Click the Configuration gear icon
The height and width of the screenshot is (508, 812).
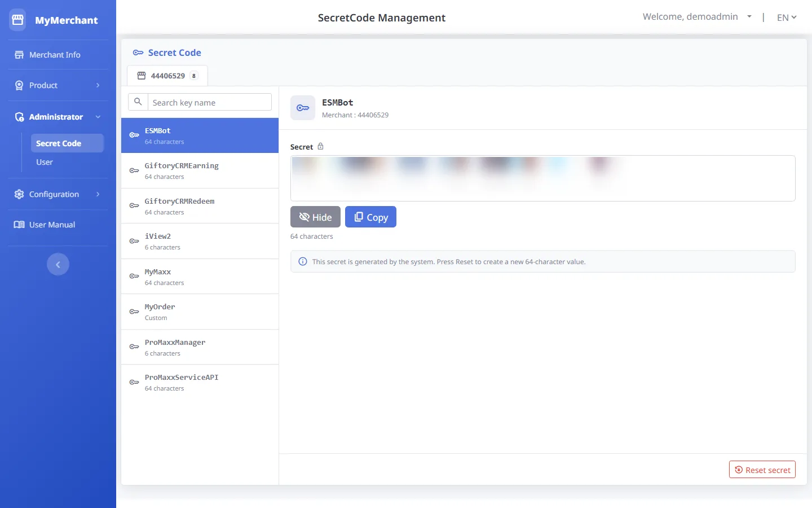tap(19, 194)
